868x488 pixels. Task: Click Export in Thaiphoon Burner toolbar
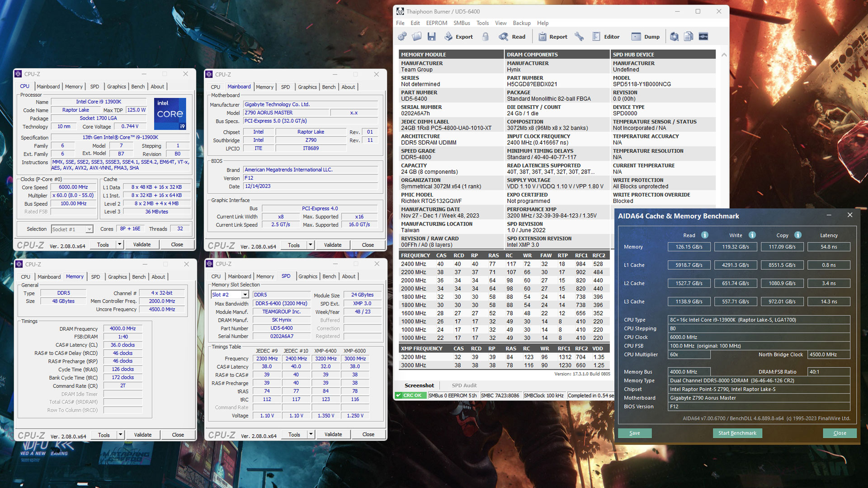[458, 37]
